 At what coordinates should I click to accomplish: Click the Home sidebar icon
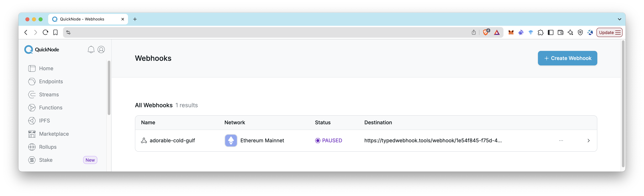tap(32, 68)
